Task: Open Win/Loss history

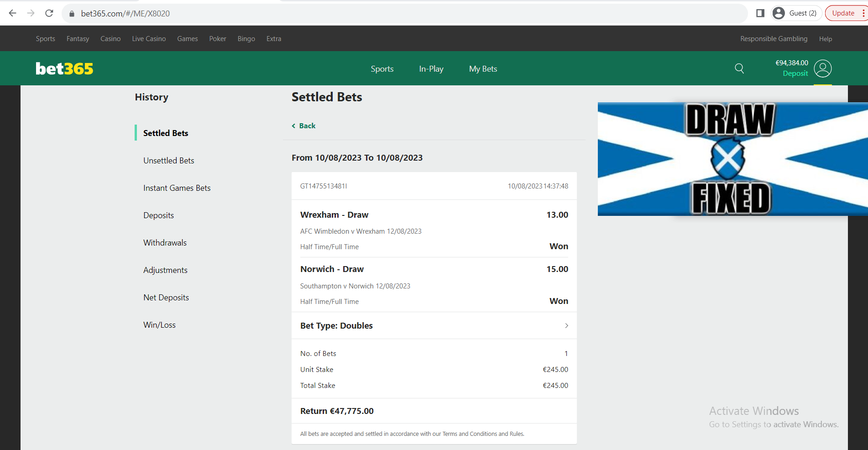Action: click(x=159, y=324)
